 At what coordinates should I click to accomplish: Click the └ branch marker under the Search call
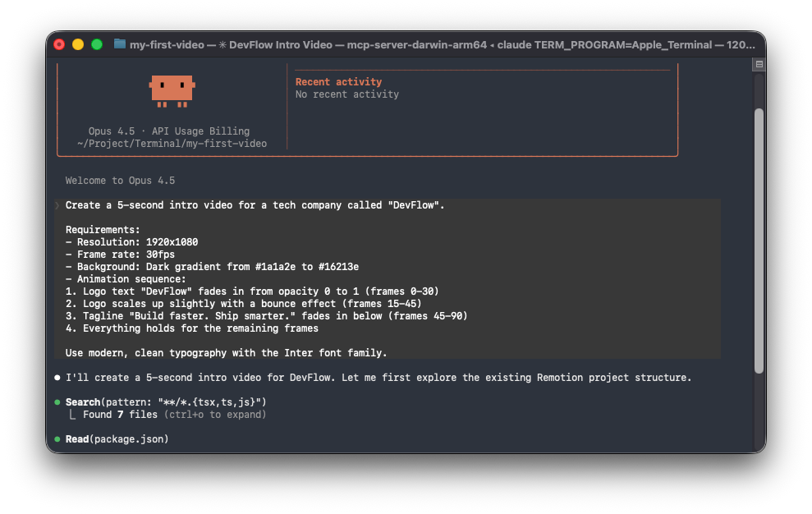[73, 414]
